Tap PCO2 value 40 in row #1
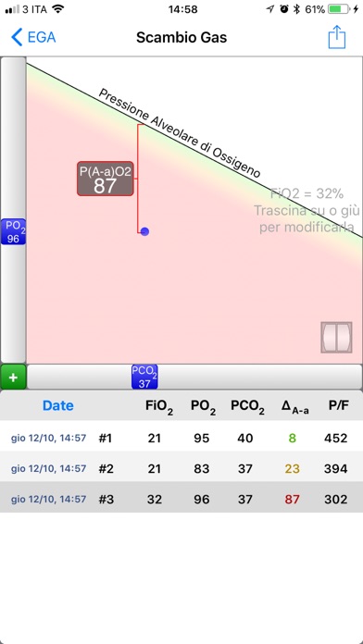 [x=245, y=439]
